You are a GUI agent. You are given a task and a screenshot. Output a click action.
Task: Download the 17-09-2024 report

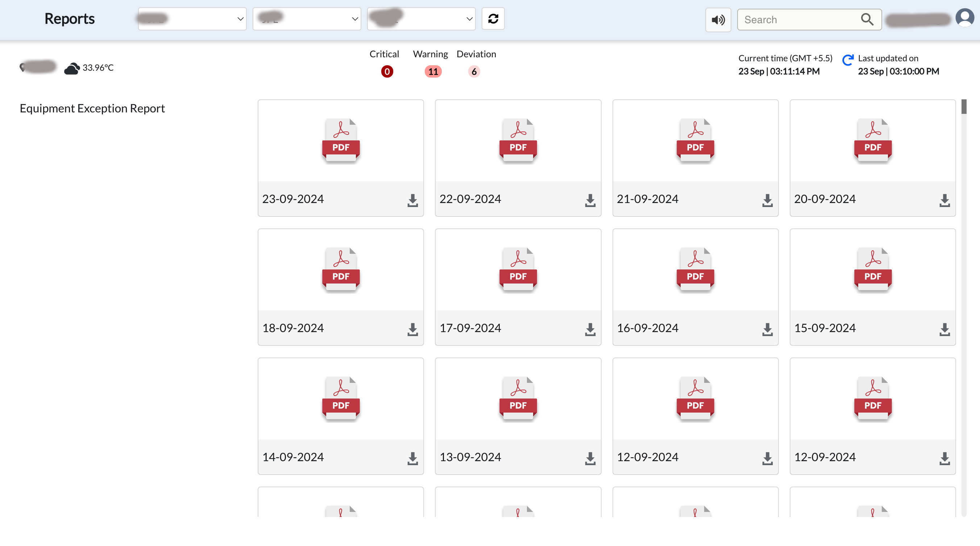[590, 329]
